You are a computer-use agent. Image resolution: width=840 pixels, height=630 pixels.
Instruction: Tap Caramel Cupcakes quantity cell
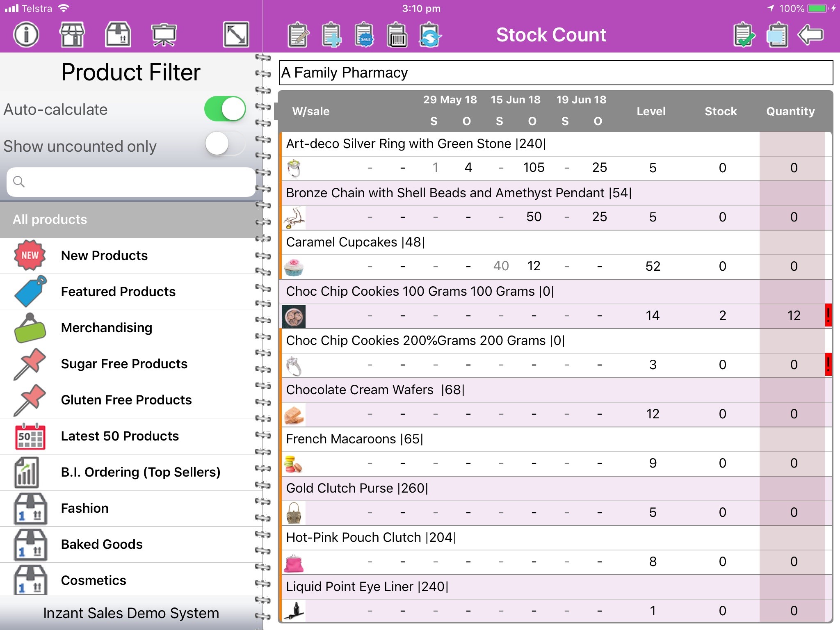click(x=793, y=266)
